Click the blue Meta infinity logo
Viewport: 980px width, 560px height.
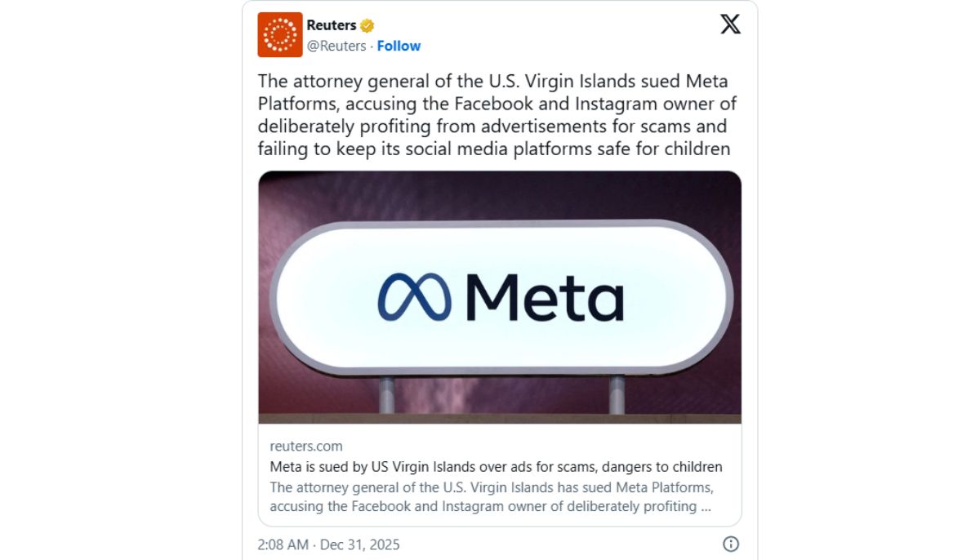(x=414, y=297)
